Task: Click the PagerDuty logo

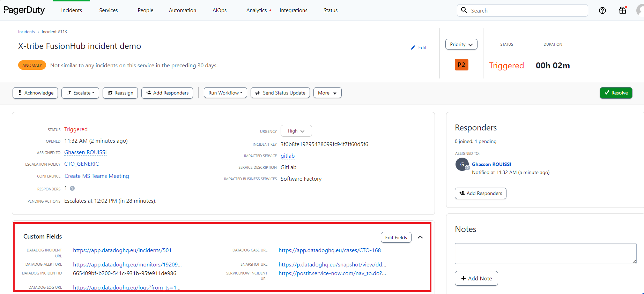Action: [x=24, y=10]
